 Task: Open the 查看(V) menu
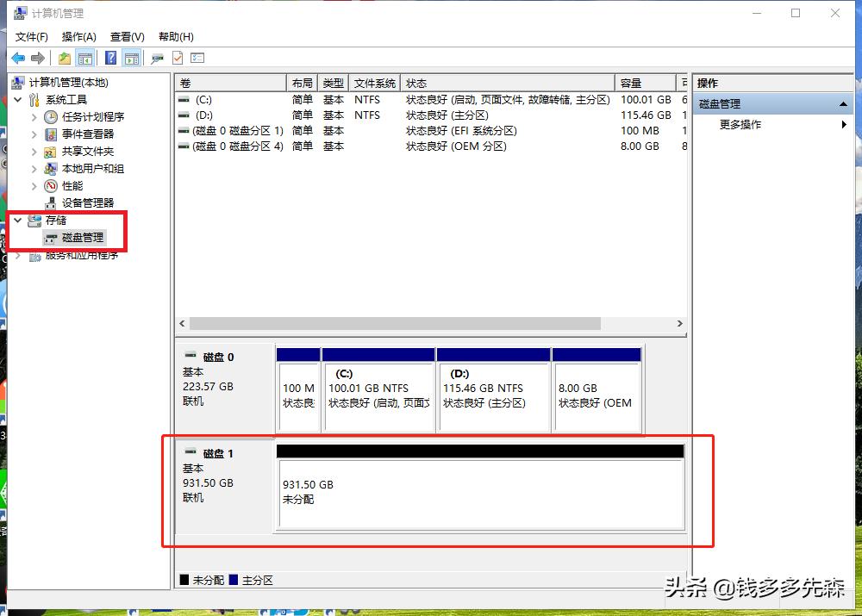[x=126, y=36]
